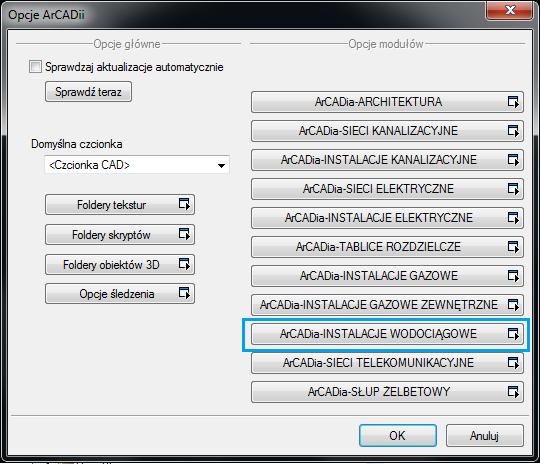Viewport: 540px width, 464px height.
Task: Open Foldery obiektów 3D via its popup icon
Action: [x=184, y=264]
